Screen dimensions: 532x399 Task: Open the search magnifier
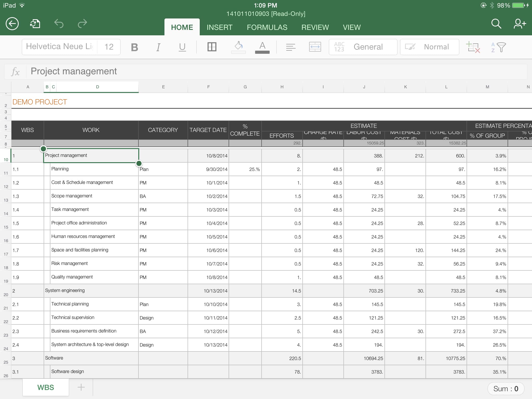coord(496,24)
